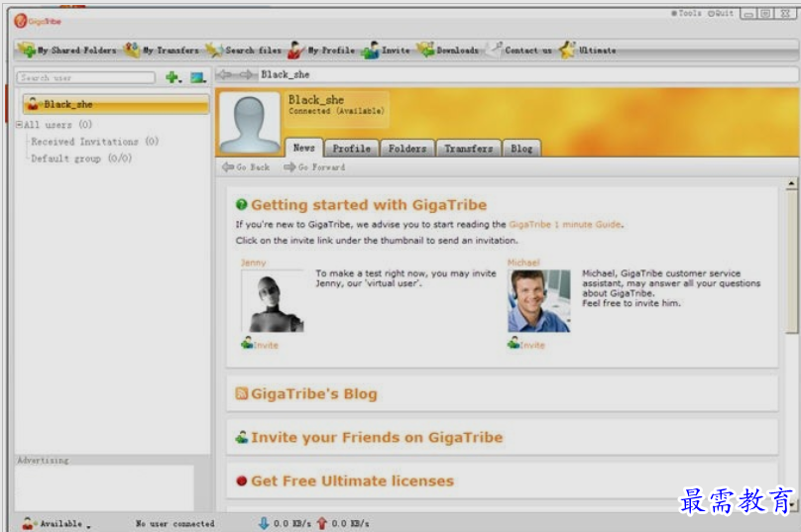Viewport: 801px width, 532px height.
Task: Click the Invite link under Jenny
Action: click(x=265, y=345)
